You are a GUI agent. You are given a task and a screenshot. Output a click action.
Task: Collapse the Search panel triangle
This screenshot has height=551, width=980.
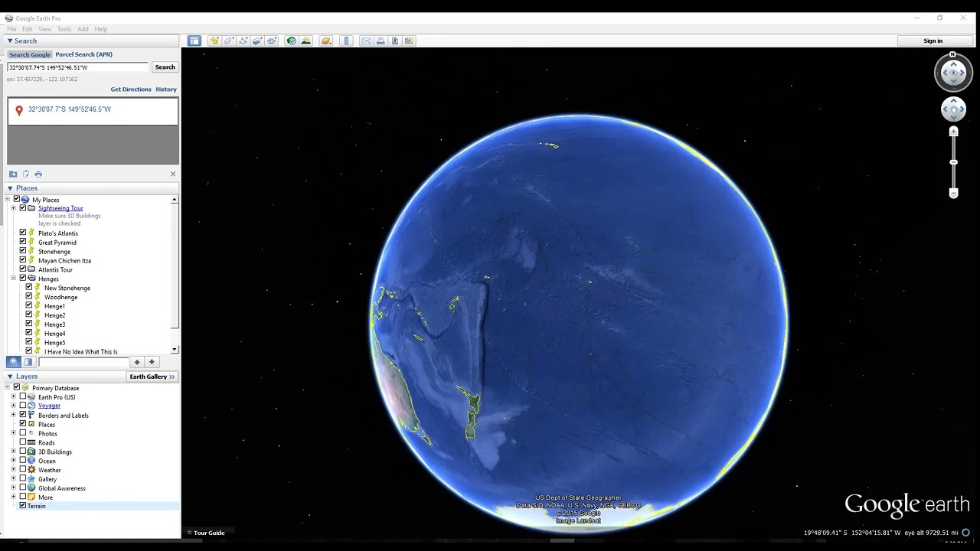pyautogui.click(x=10, y=41)
